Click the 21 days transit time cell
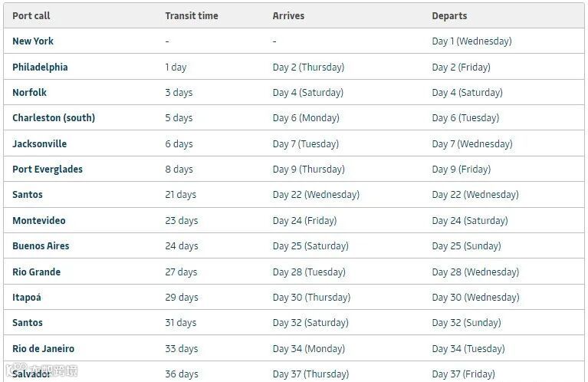The height and width of the screenshot is (382, 588). [x=182, y=195]
